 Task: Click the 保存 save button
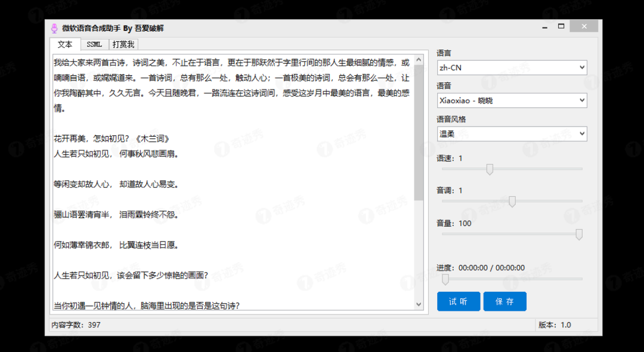pos(505,301)
